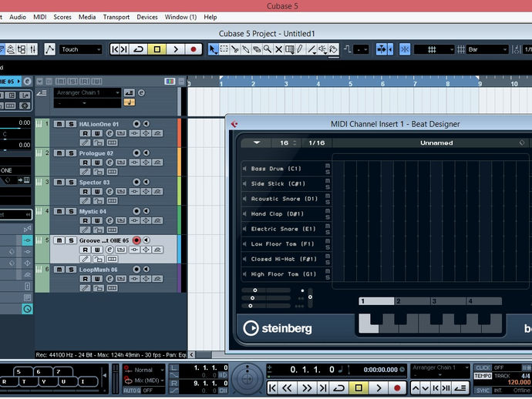Select the Zoom magnifier tool
The image size is (532, 399).
point(268,49)
